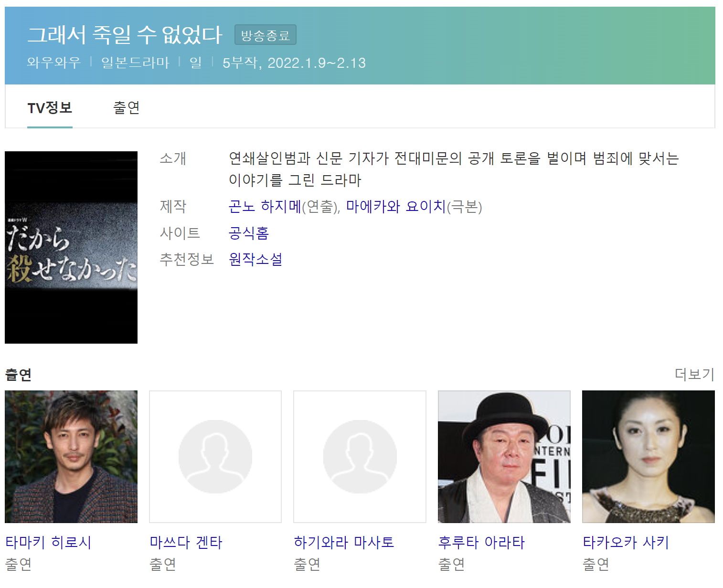Select the drama title 그래서 죽일 수 없었다
The width and height of the screenshot is (723, 588).
click(125, 34)
